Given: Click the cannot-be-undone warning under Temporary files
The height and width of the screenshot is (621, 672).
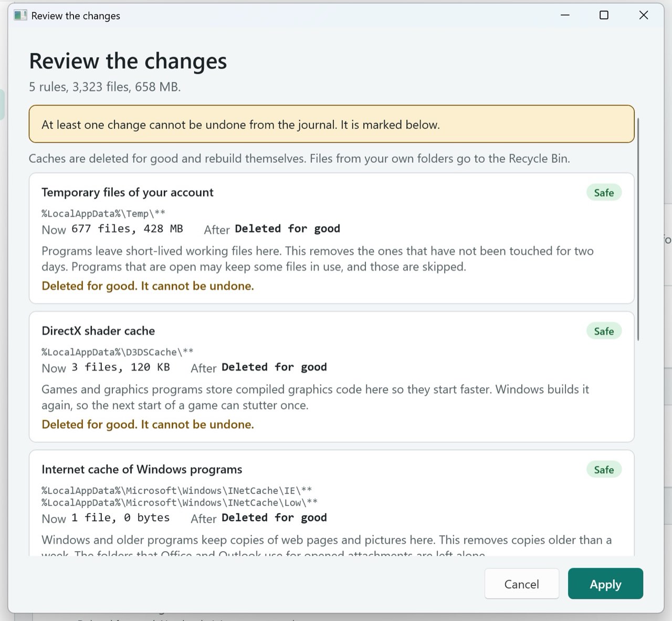Looking at the screenshot, I should [148, 286].
